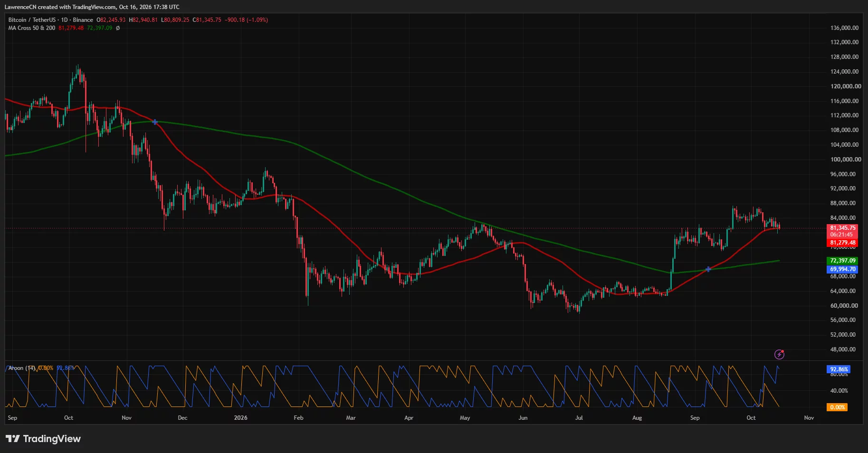
Task: Click the Apr label on the time axis
Action: coord(409,418)
